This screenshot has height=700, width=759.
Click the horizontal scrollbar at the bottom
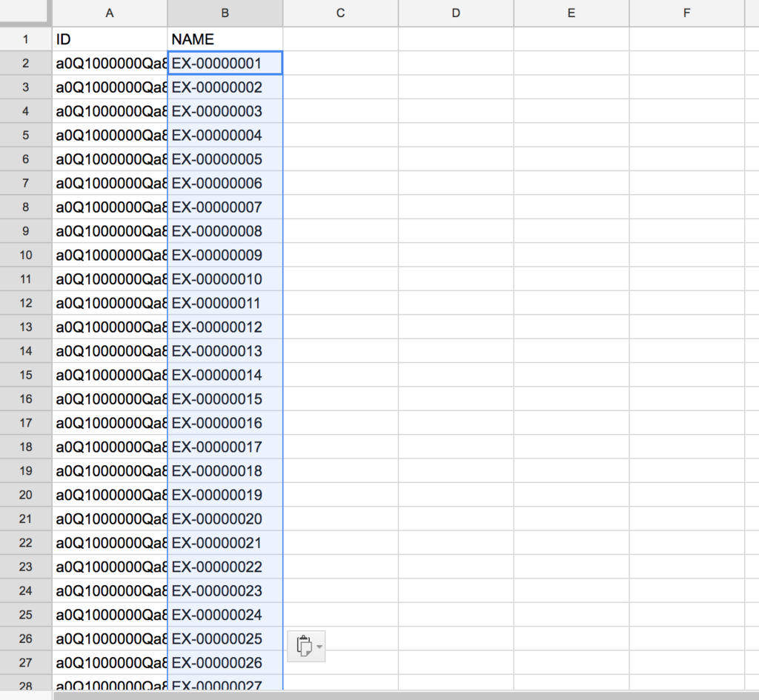coord(405,695)
